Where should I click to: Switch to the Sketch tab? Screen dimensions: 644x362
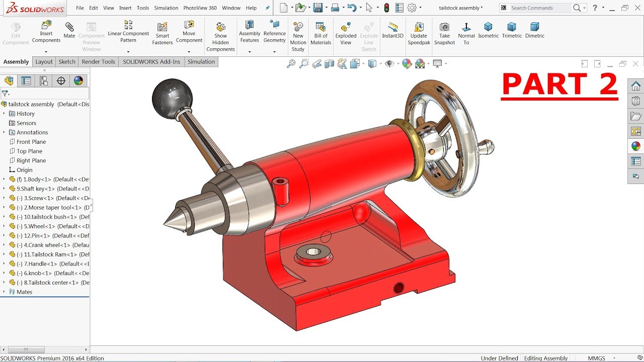67,62
